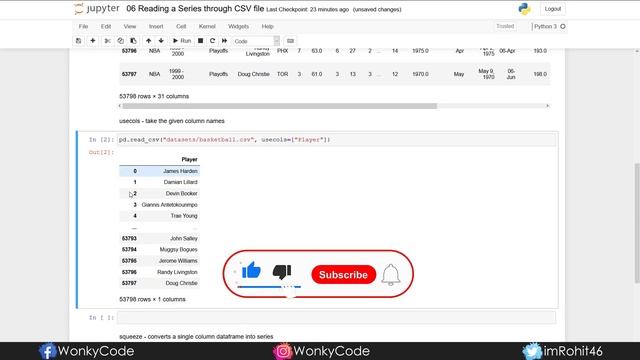Screen dimensions: 640x360
Task: Select the James Harden row
Action: (159, 171)
